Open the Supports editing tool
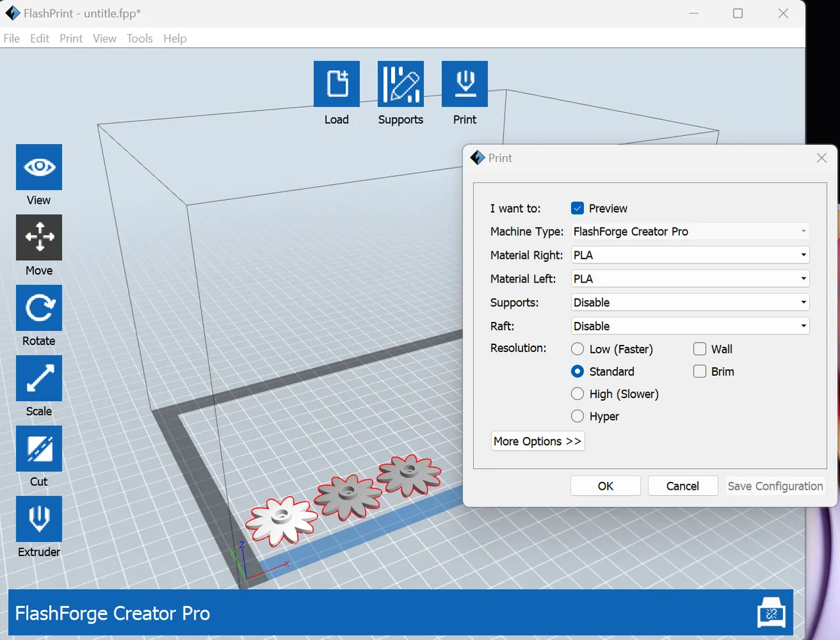The width and height of the screenshot is (840, 640). click(x=400, y=84)
